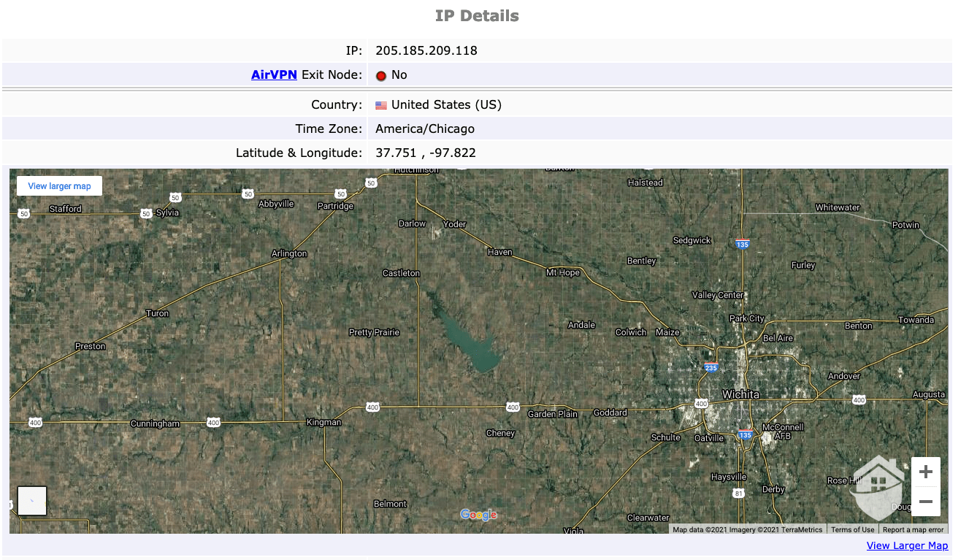969x560 pixels.
Task: Click the Andover label on the map
Action: (843, 376)
